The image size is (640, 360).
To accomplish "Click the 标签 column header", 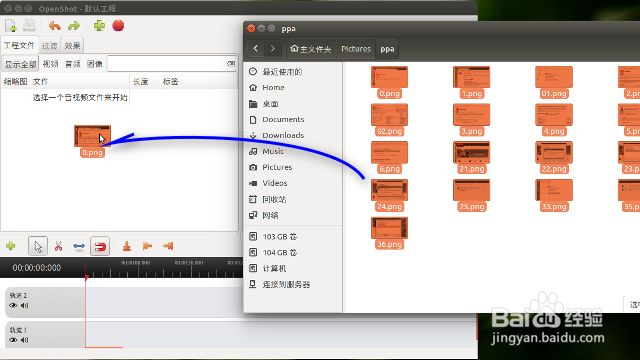I will (x=170, y=82).
